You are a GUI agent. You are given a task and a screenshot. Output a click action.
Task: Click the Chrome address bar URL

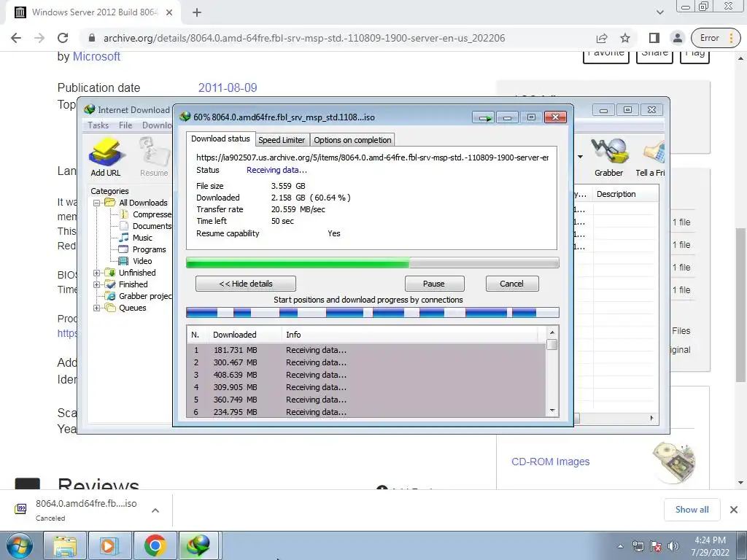point(304,38)
